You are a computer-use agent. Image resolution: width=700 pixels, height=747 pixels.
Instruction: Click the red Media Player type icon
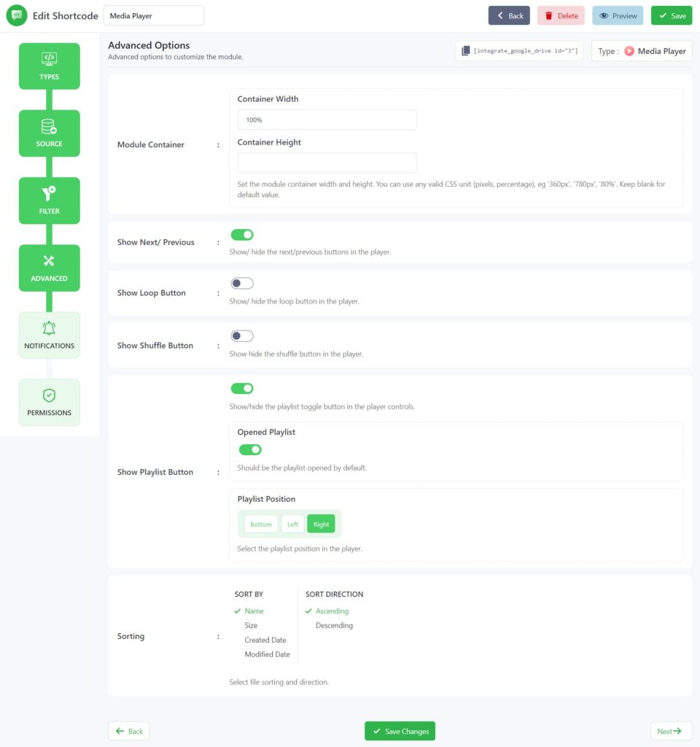click(629, 51)
